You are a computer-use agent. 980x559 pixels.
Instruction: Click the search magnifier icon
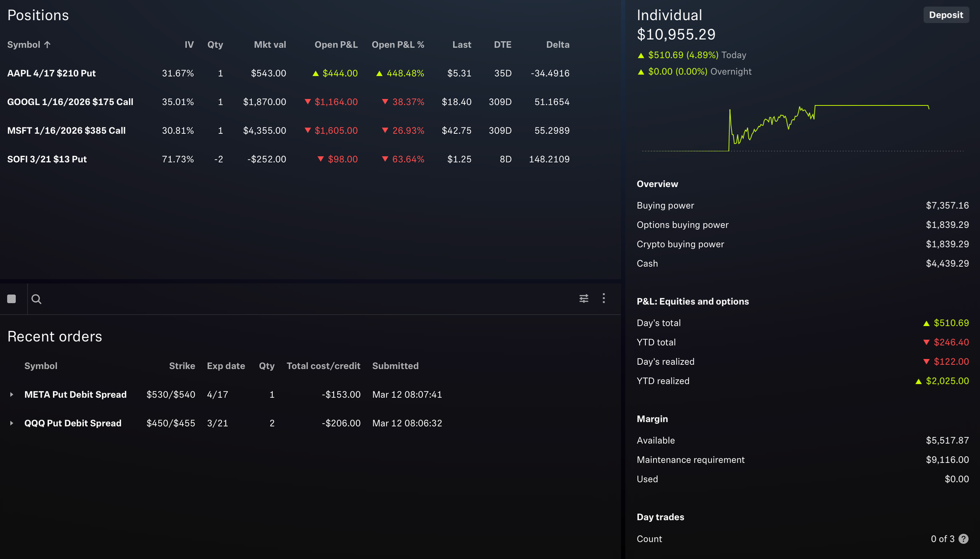point(36,299)
